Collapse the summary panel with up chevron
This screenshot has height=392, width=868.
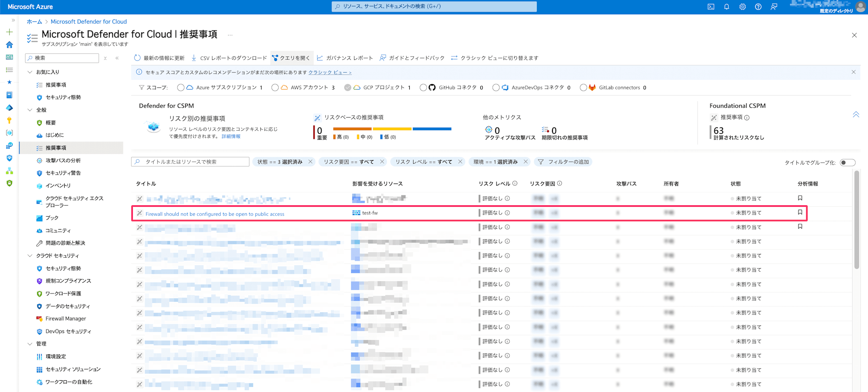(x=856, y=115)
